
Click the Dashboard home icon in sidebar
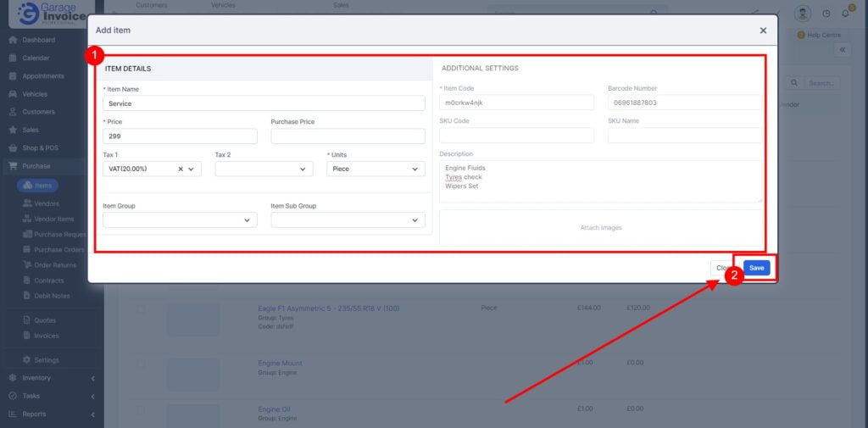[13, 40]
